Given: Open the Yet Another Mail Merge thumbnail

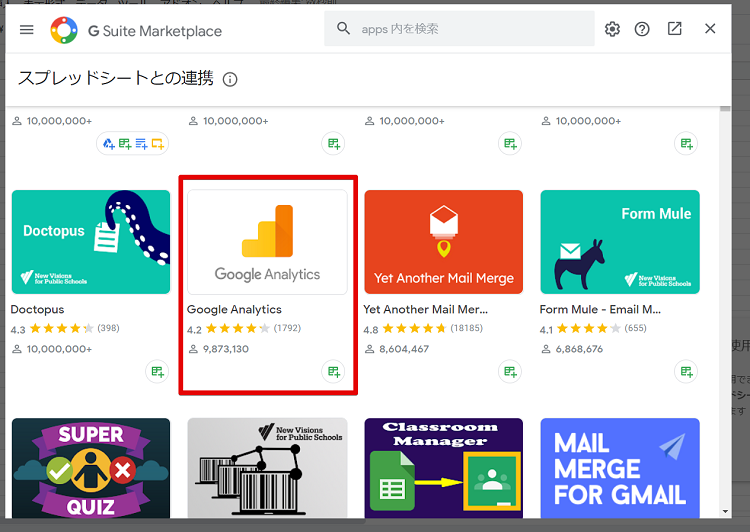Looking at the screenshot, I should click(x=443, y=242).
